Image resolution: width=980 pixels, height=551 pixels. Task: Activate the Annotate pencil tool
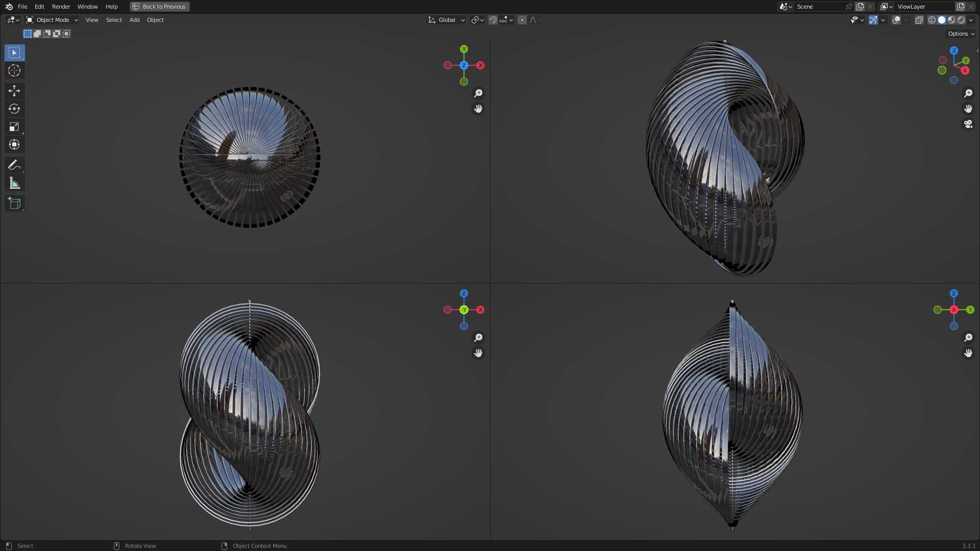(14, 165)
